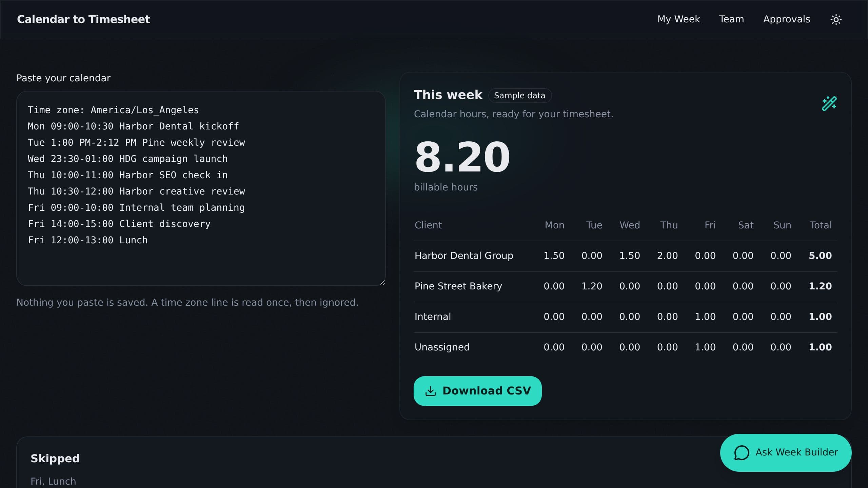Click the line 'Tue 1:00 PM-2:12 PM Pine weekly review'
Viewport: 868px width, 488px height.
pyautogui.click(x=136, y=143)
